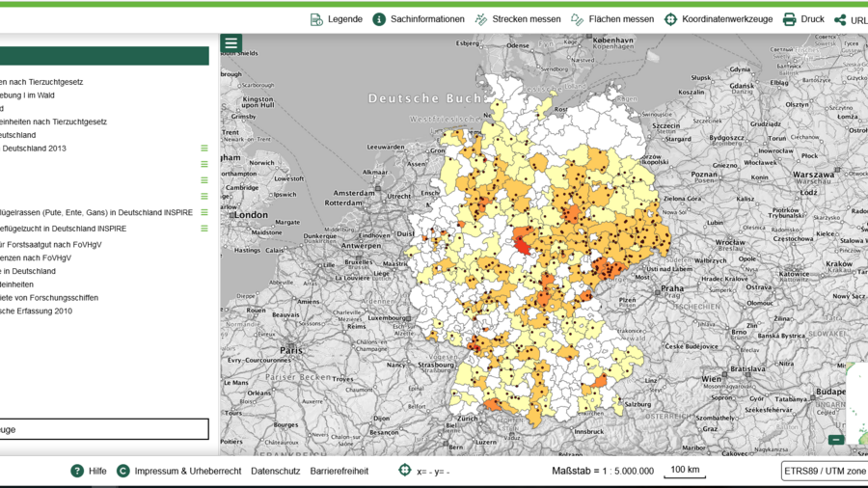The width and height of the screenshot is (868, 488).
Task: Open the Koordinatenwerkzeuge tools
Action: (x=718, y=19)
